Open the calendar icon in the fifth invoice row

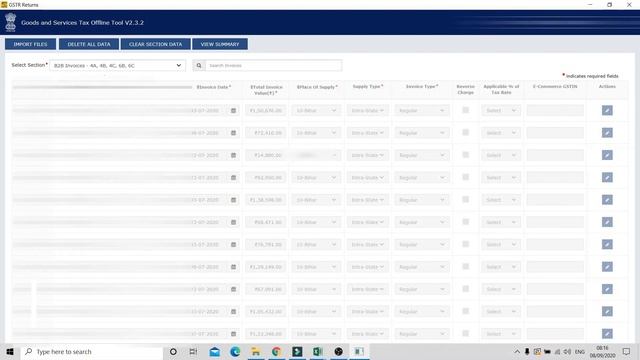[x=233, y=200]
